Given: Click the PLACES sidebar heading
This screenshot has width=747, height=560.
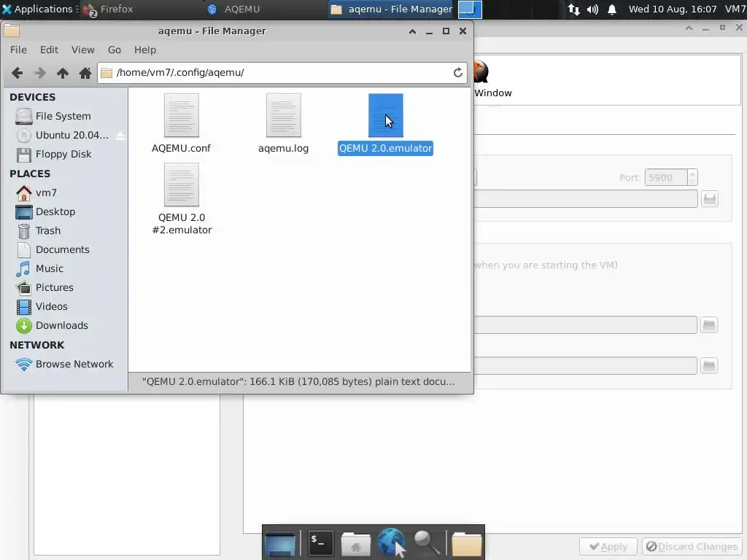Looking at the screenshot, I should pos(29,174).
